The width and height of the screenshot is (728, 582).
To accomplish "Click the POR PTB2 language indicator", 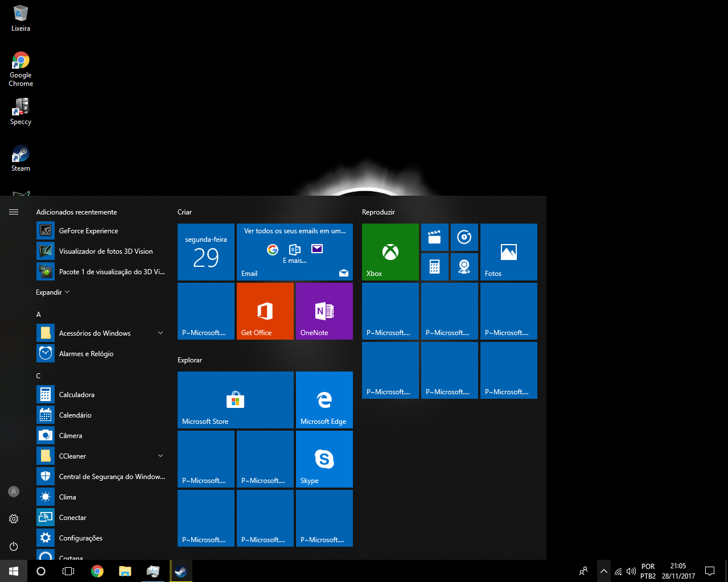I will pos(648,571).
